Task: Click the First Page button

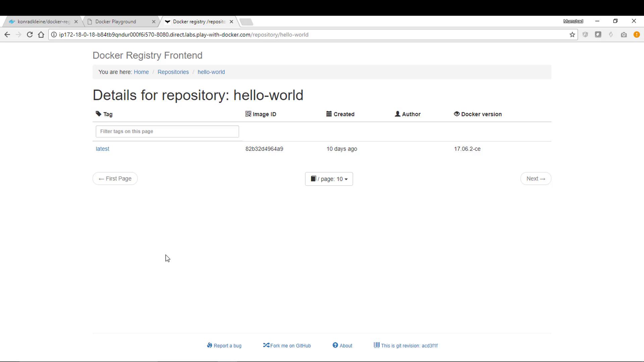Action: (x=115, y=179)
